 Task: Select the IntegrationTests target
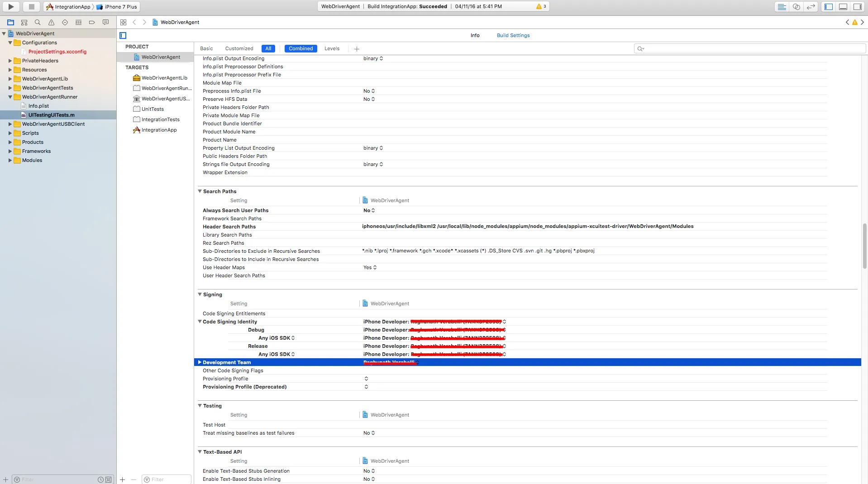(x=157, y=119)
